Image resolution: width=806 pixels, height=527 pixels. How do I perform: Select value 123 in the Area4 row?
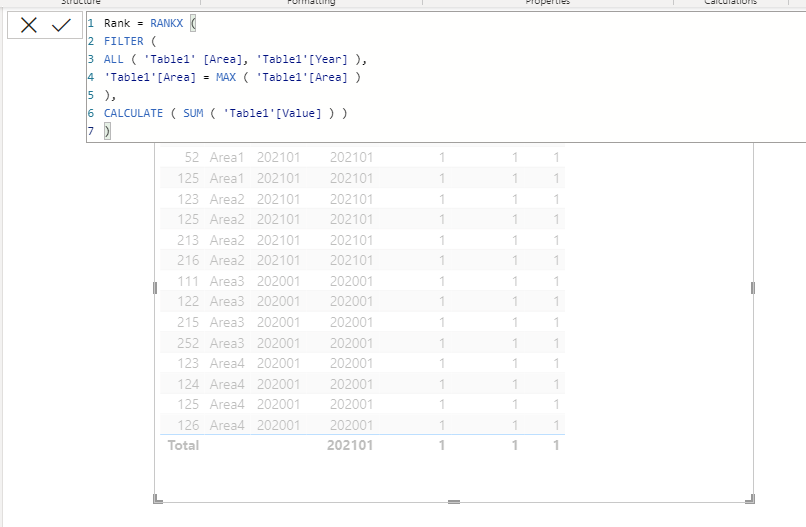click(188, 364)
